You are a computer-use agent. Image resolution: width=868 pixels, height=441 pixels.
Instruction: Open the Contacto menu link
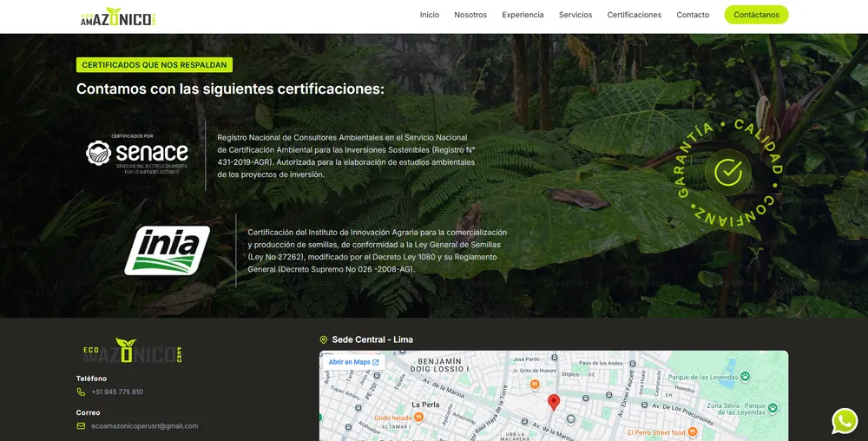[693, 15]
